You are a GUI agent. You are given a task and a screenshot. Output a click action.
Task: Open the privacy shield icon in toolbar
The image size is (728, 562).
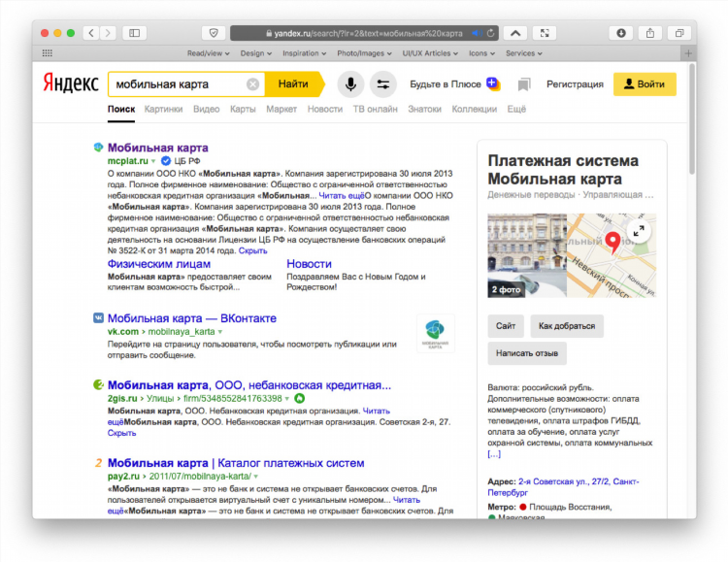coord(214,33)
